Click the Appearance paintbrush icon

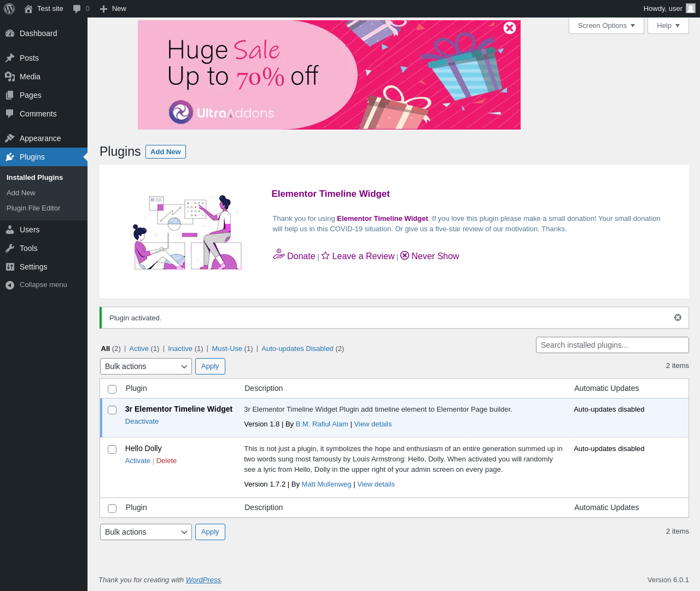[x=10, y=138]
